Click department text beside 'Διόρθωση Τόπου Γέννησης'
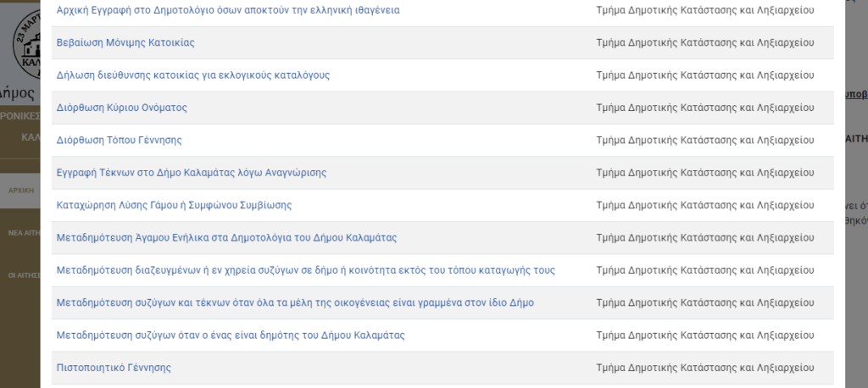The height and width of the screenshot is (388, 868). 704,140
